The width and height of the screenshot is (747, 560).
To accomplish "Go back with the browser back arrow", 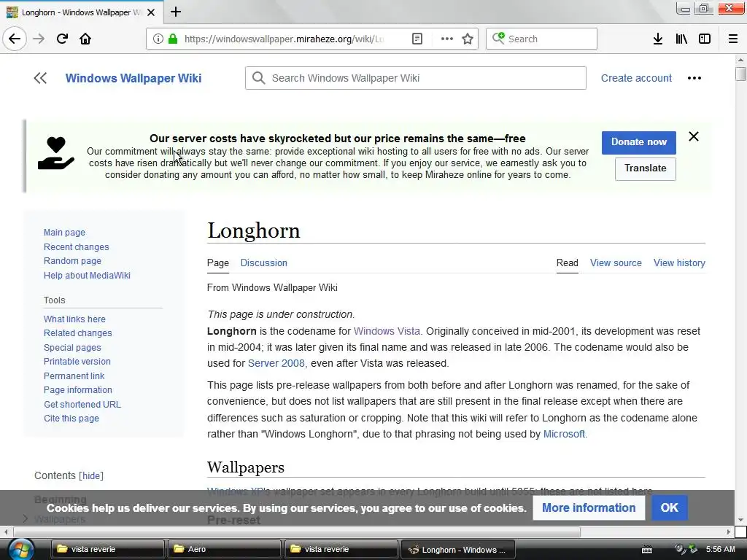I will [x=15, y=39].
